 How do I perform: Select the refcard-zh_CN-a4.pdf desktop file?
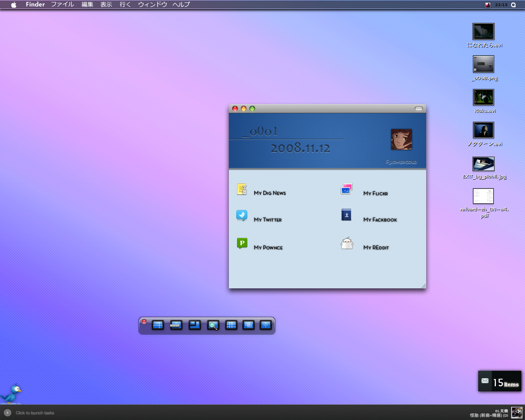(484, 203)
